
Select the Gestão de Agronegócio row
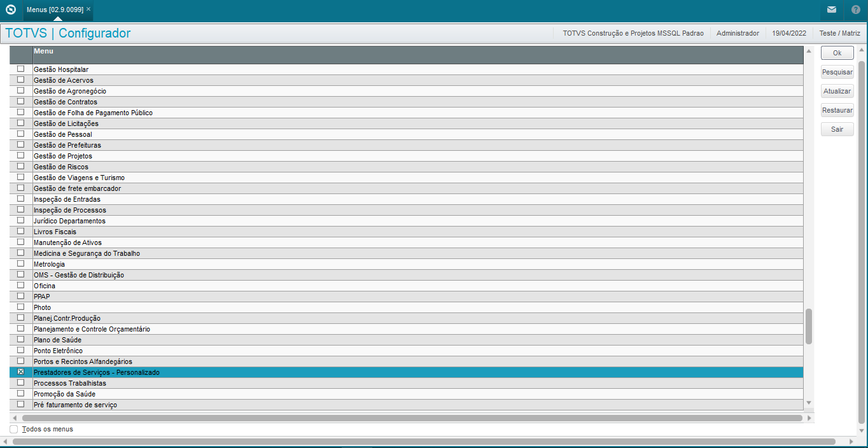406,91
